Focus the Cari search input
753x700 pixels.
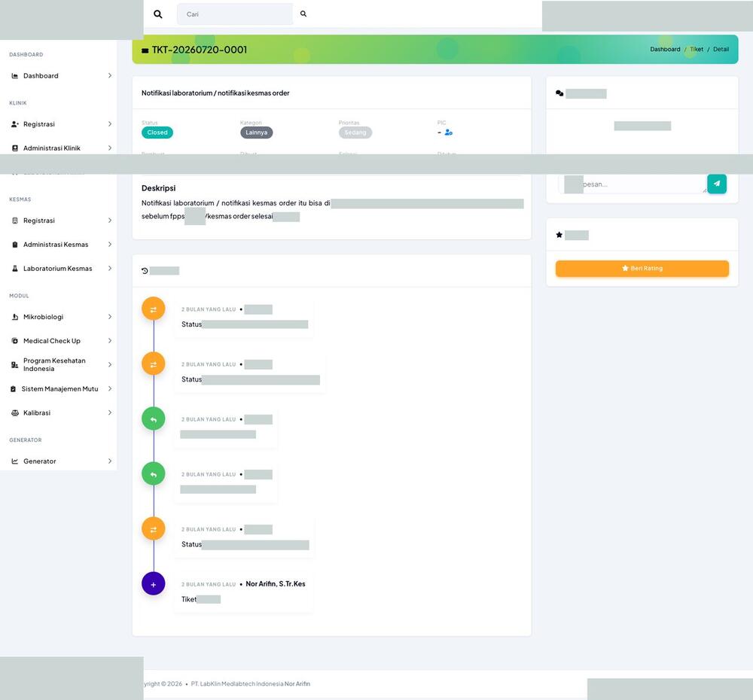click(x=235, y=14)
